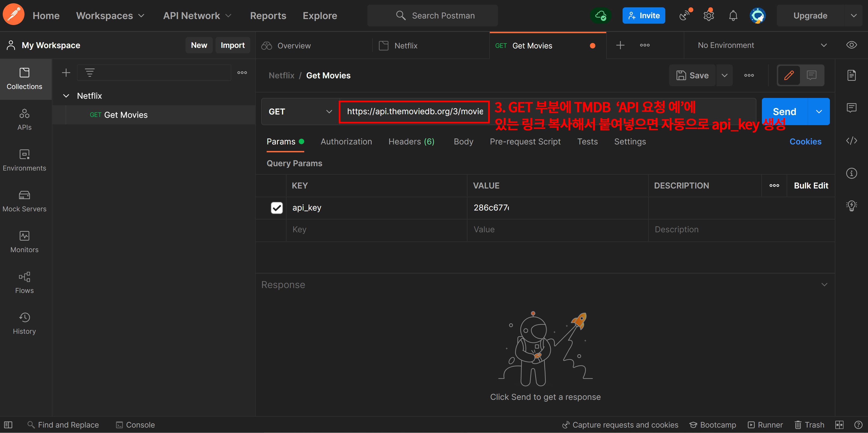Open the Upgrade dropdown arrow
The width and height of the screenshot is (868, 433).
[854, 16]
